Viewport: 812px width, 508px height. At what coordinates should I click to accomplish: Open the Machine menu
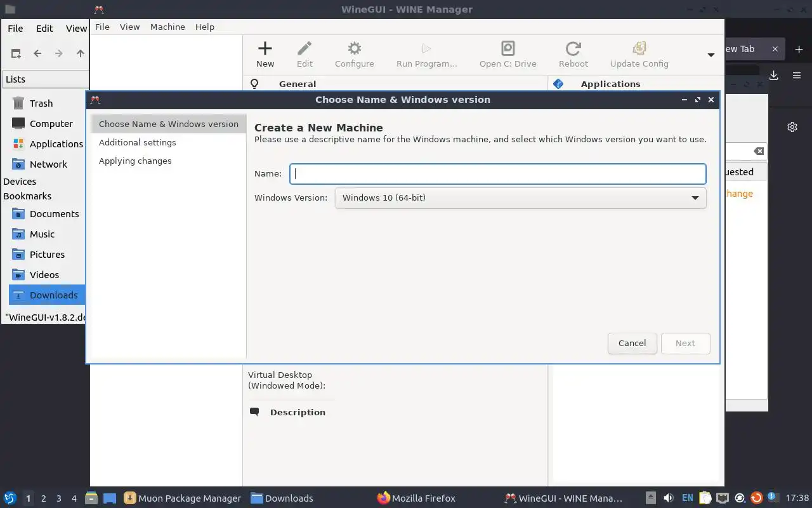pos(167,27)
